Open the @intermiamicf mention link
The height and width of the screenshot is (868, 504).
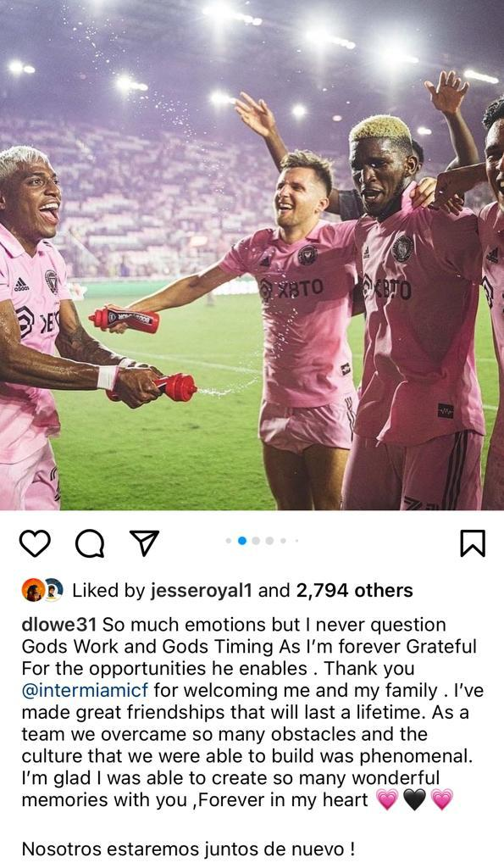pyautogui.click(x=86, y=690)
